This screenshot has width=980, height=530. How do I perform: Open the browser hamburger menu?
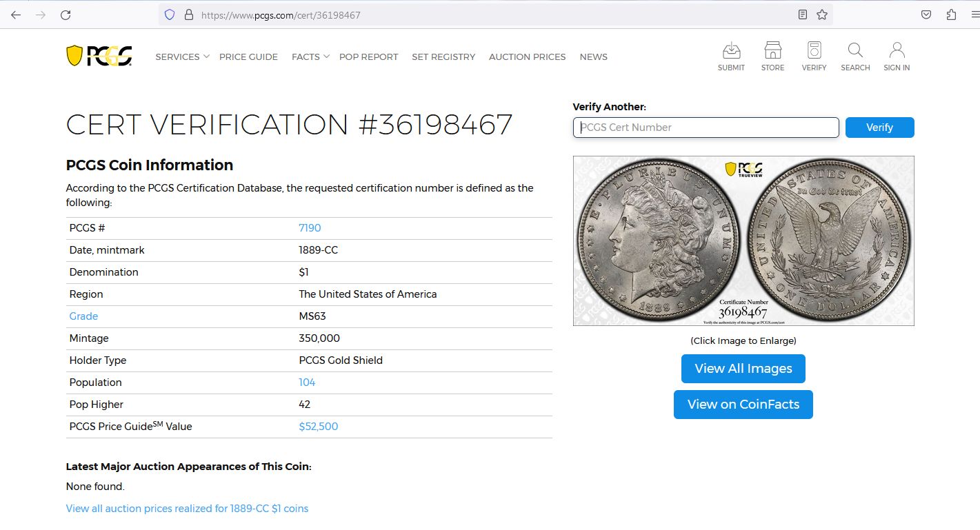tap(974, 14)
